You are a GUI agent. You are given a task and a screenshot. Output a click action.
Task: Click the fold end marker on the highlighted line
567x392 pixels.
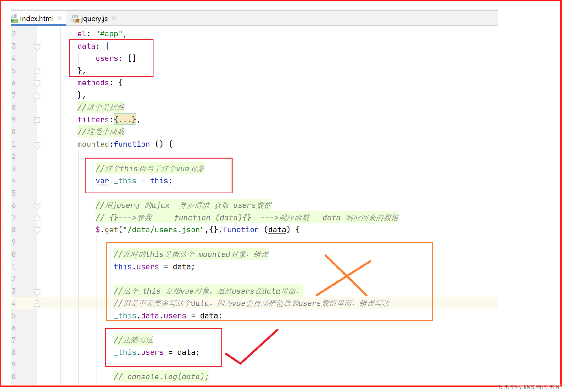tap(37, 303)
